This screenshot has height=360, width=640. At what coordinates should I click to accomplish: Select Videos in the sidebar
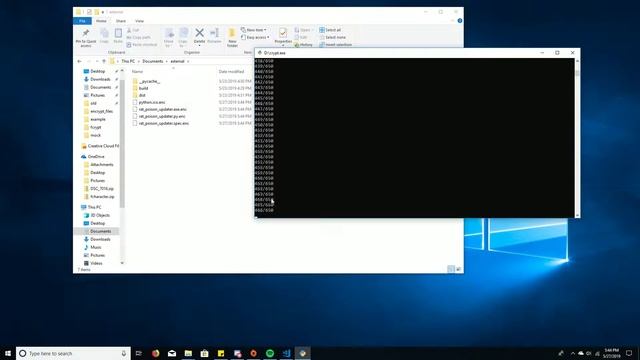(x=96, y=263)
